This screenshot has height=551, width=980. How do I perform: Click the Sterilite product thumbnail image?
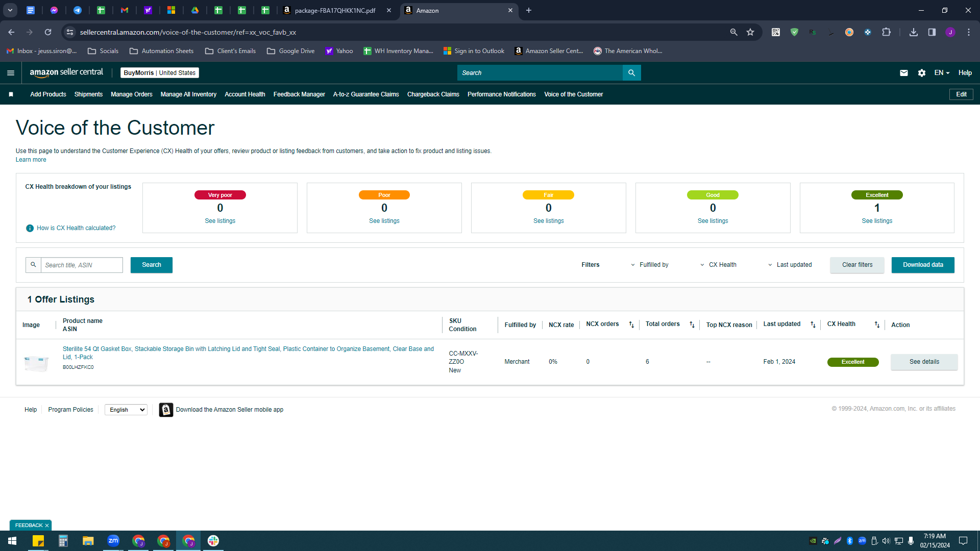pyautogui.click(x=37, y=363)
